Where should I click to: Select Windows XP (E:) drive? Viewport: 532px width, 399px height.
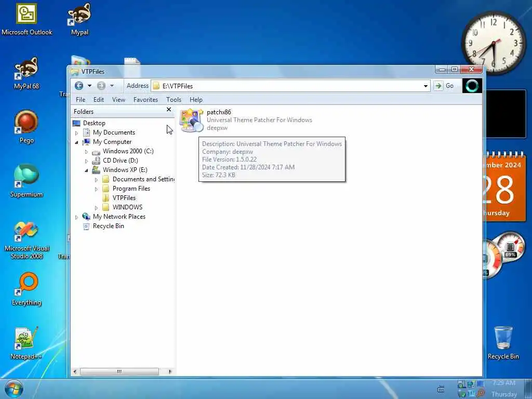125,170
